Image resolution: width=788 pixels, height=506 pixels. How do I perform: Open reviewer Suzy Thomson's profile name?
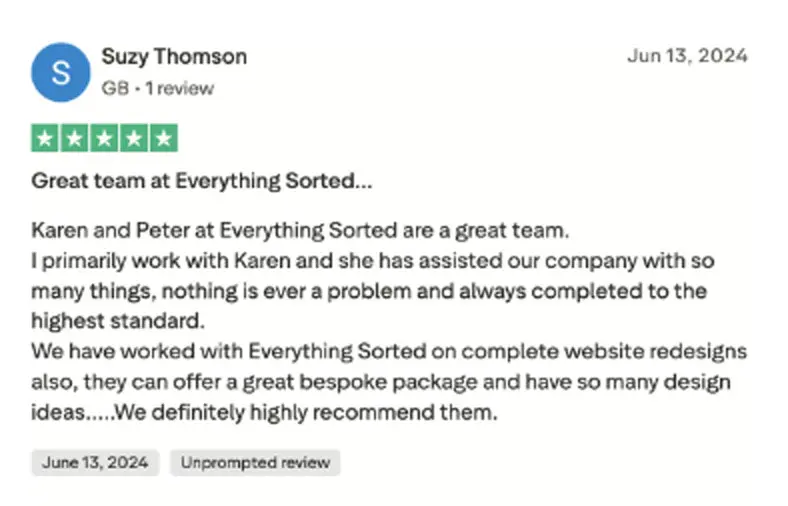(174, 56)
